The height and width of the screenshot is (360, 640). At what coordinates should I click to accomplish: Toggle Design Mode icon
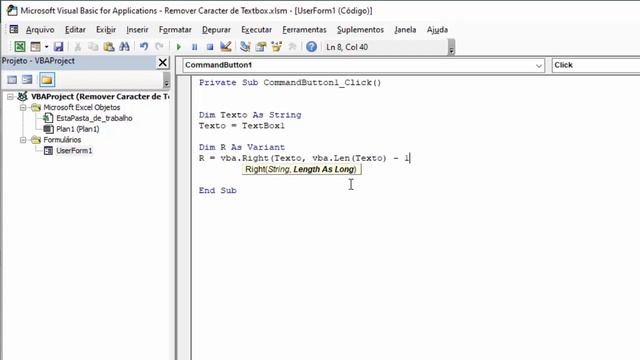[226, 47]
